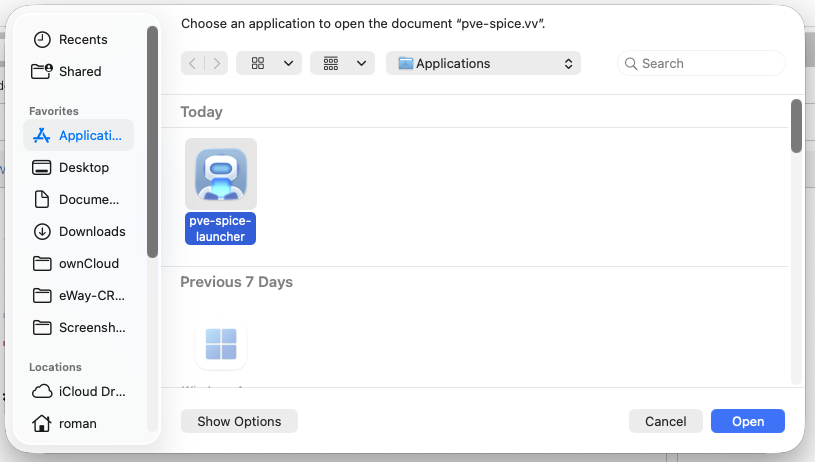Viewport: 815px width, 462px height.
Task: Open the Applications folder path popup
Action: click(484, 63)
